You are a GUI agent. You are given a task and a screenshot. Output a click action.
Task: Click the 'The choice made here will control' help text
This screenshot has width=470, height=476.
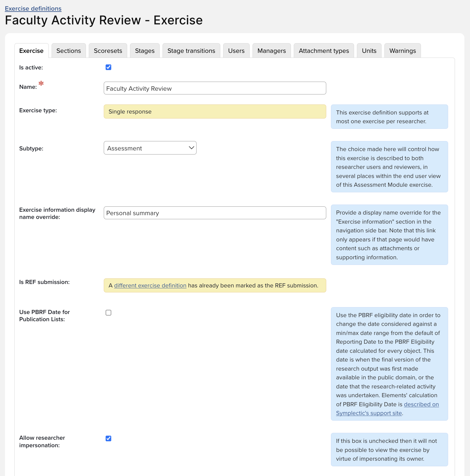(389, 167)
